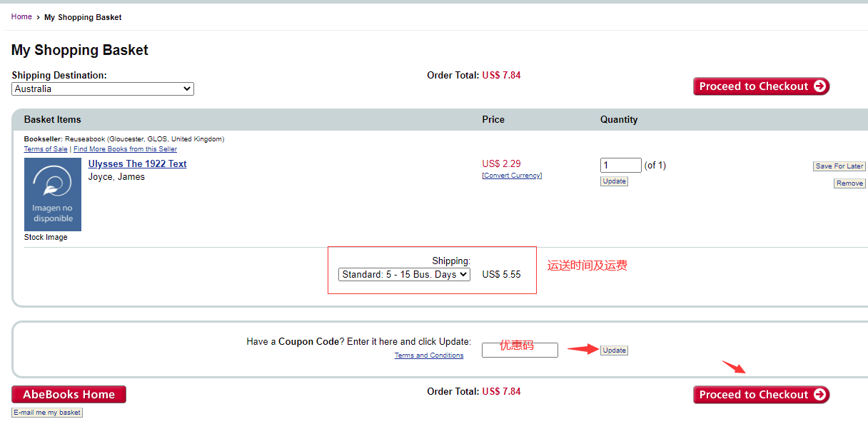Click the Ulysses stock image thumbnail
This screenshot has width=868, height=434.
click(x=53, y=194)
